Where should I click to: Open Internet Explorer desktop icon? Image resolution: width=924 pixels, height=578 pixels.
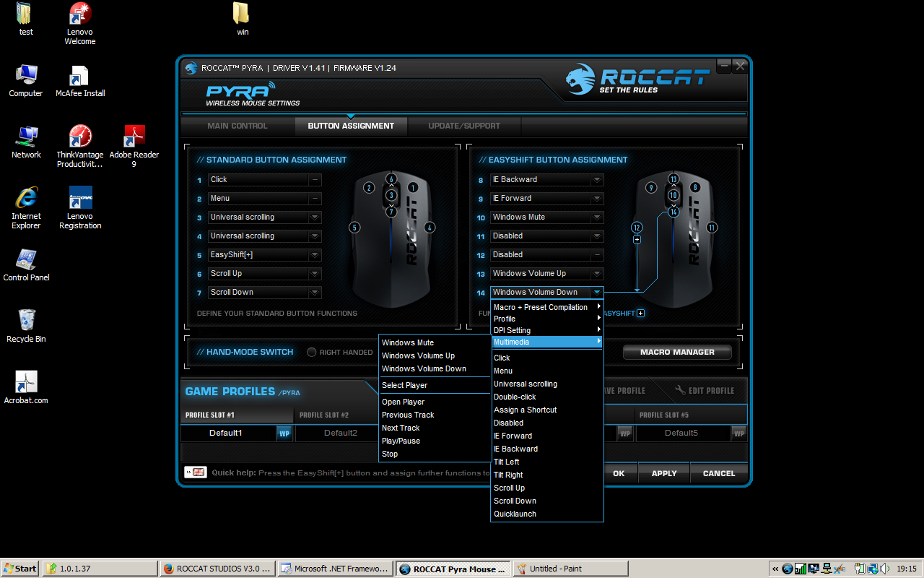pos(26,208)
